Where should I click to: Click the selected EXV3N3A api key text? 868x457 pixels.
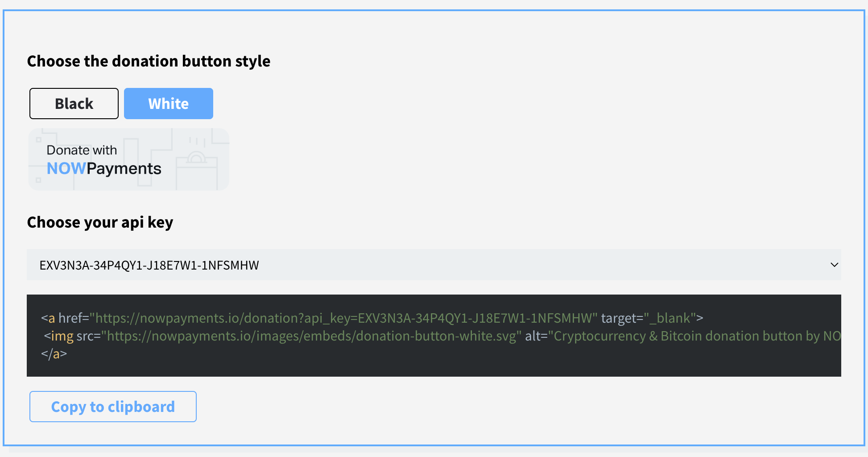(149, 265)
